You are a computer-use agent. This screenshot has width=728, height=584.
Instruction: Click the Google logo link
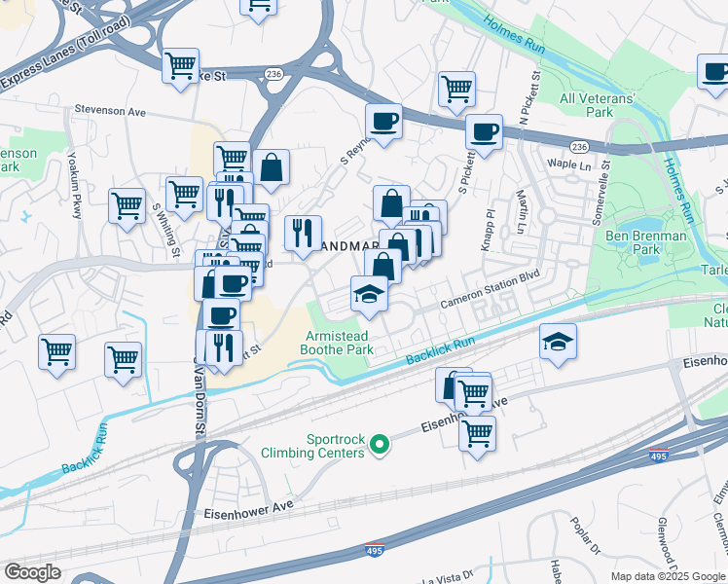pyautogui.click(x=32, y=572)
